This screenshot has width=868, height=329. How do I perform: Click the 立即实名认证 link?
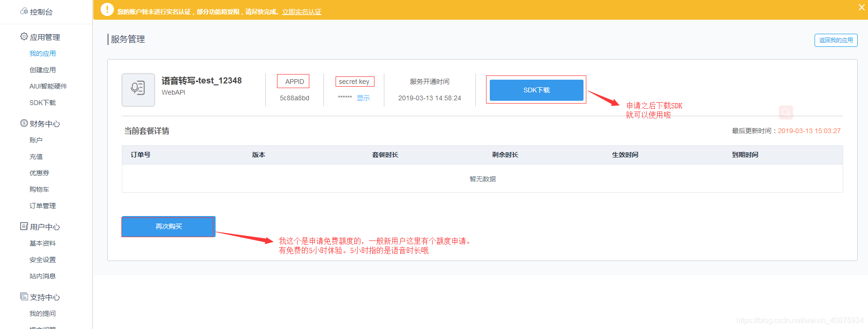(302, 12)
